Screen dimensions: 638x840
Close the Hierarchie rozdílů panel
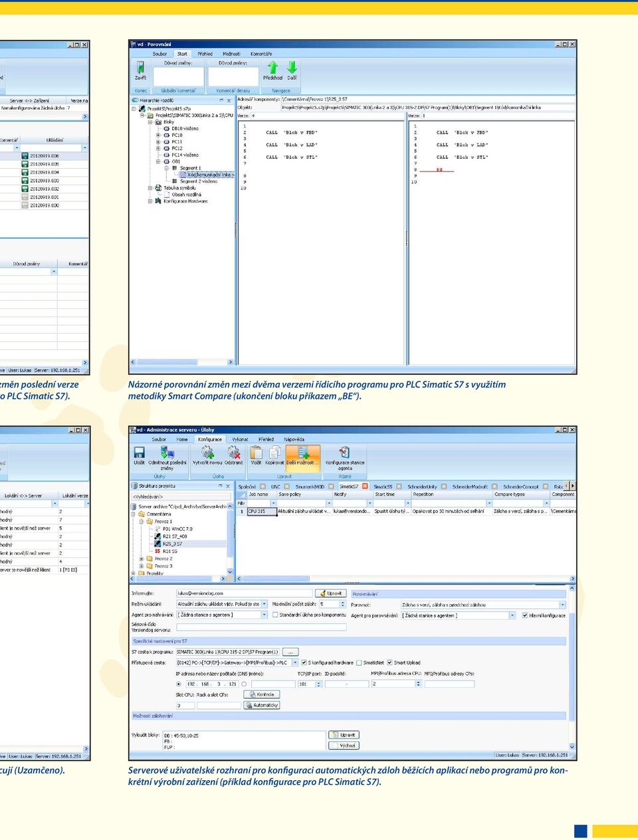229,100
